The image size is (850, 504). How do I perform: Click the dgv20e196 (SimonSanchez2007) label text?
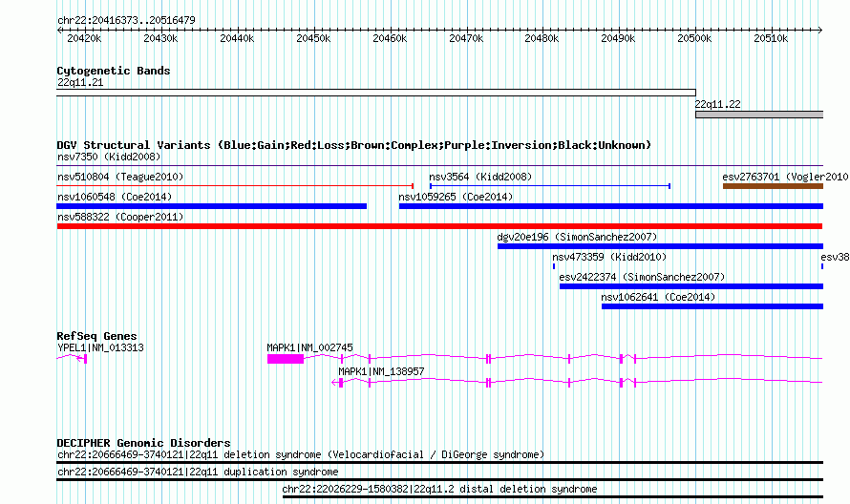(x=577, y=237)
